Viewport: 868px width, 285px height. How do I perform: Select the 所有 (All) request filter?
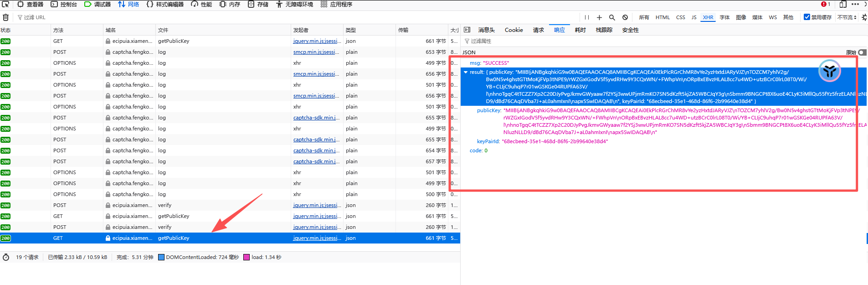(x=644, y=17)
